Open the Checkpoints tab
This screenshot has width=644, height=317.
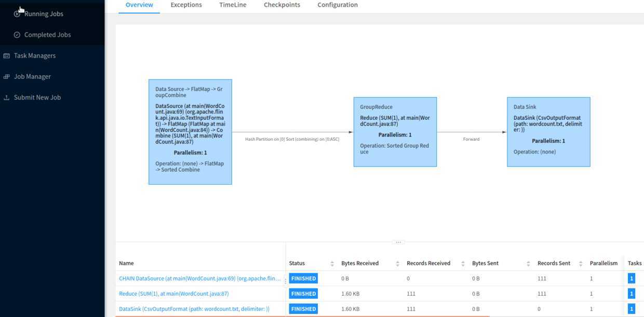coord(281,5)
